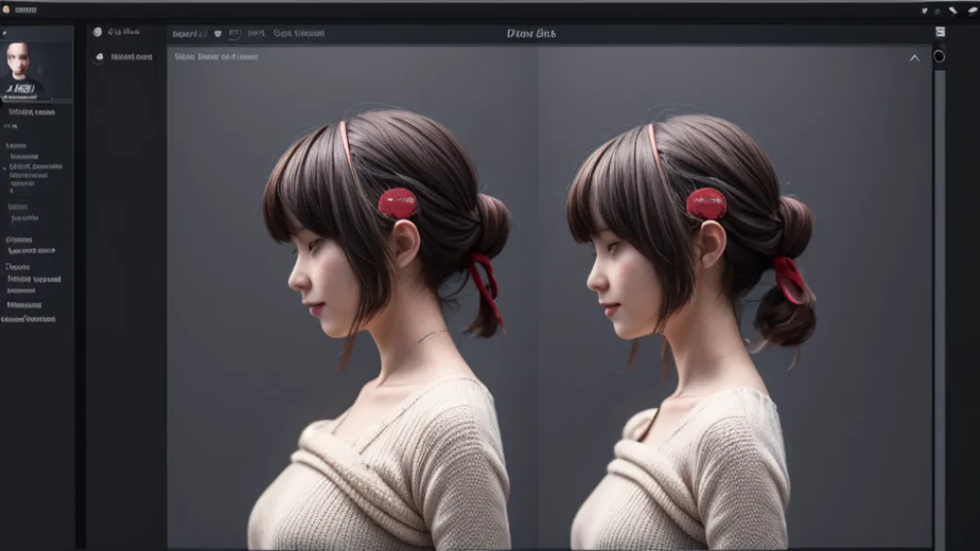Click the bottom entry in the left sidebar list
The width and height of the screenshot is (980, 551).
click(x=28, y=319)
